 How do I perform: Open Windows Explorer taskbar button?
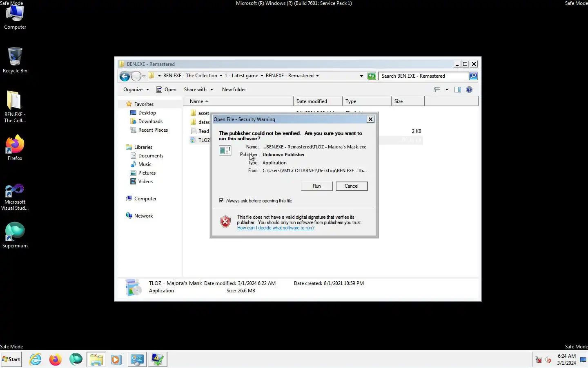pos(96,359)
